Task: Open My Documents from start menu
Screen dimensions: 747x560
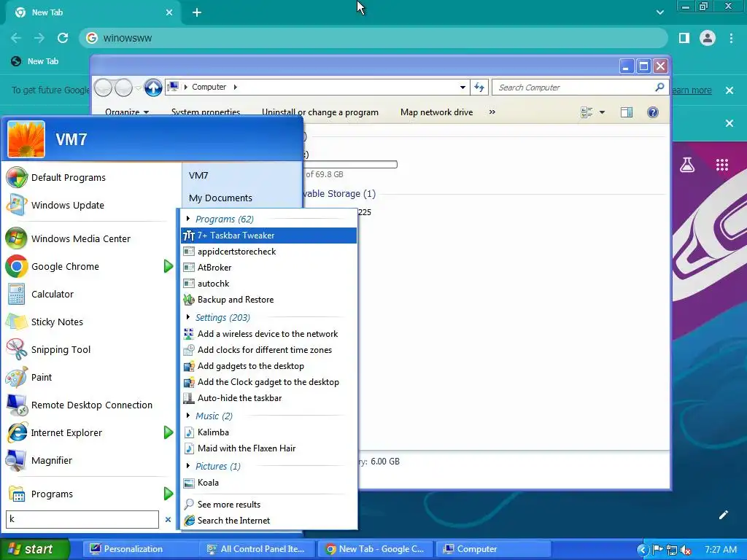Action: pos(220,198)
